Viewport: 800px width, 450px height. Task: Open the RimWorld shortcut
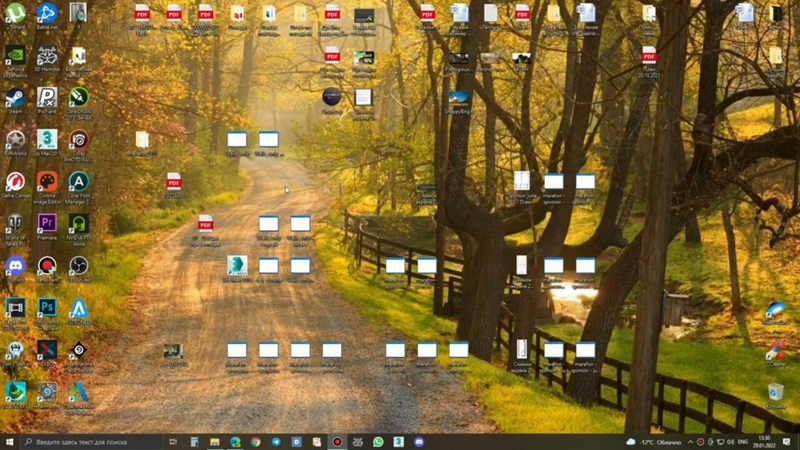tap(15, 142)
